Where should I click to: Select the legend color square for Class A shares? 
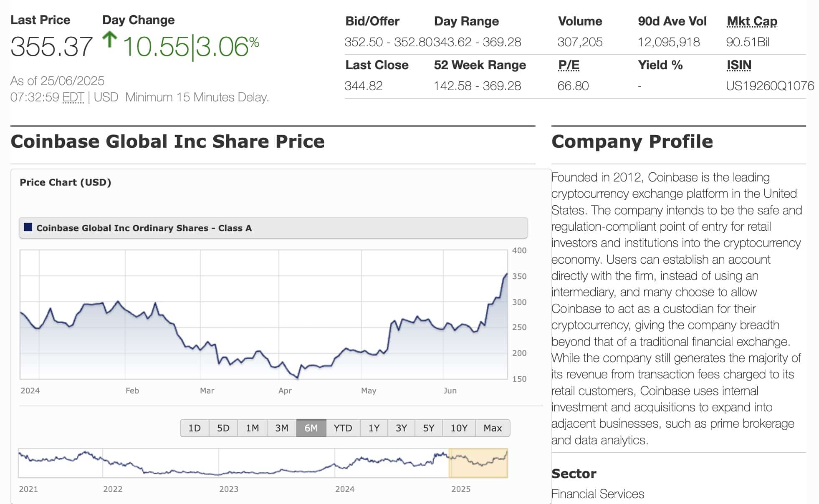click(x=29, y=228)
